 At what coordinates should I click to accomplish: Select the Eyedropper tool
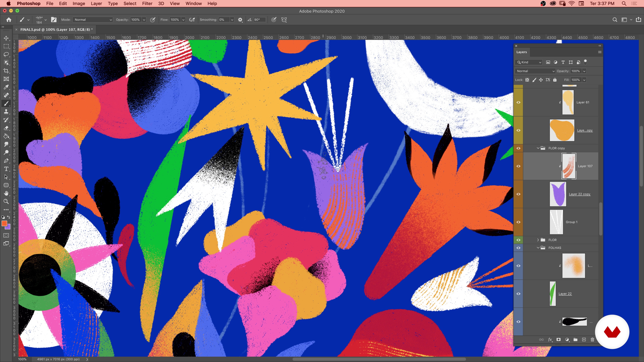coord(6,87)
